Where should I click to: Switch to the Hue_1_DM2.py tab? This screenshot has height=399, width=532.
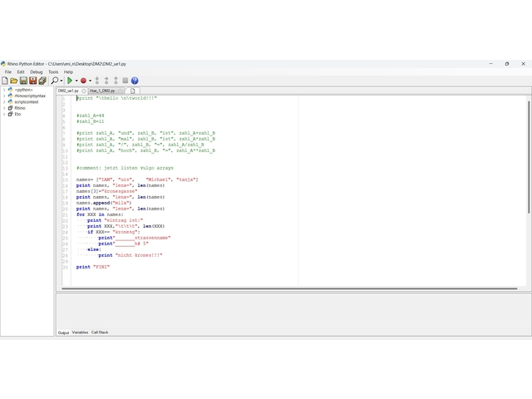tap(102, 91)
